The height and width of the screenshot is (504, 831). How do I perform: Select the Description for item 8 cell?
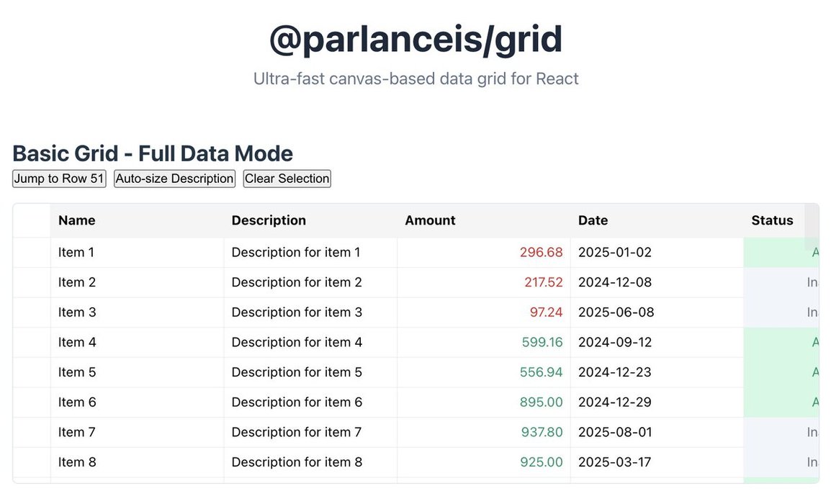pos(310,462)
